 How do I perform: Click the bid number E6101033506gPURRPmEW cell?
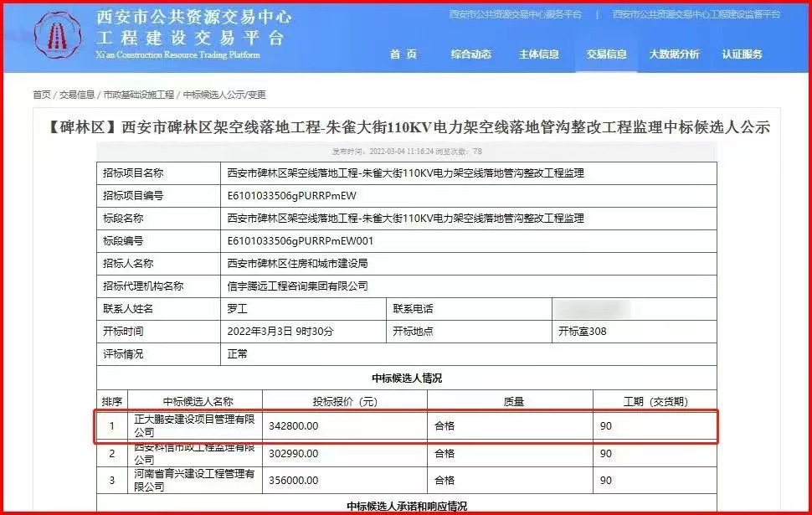[x=291, y=196]
